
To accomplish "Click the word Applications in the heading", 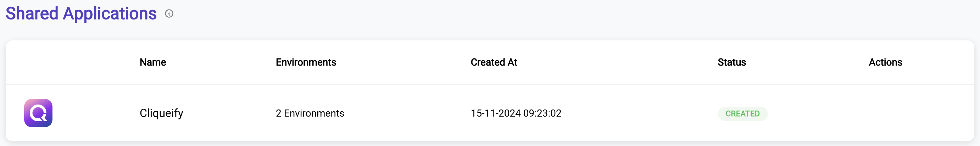I will (110, 15).
